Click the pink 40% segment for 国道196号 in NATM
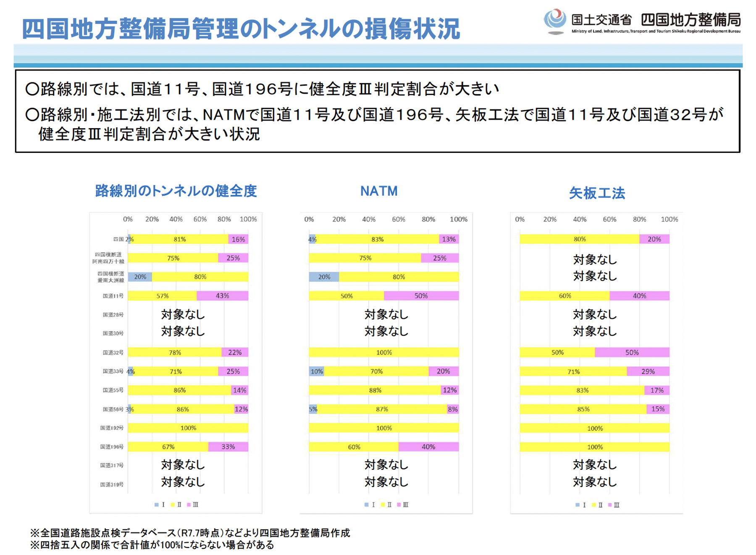The height and width of the screenshot is (555, 756). coord(428,447)
